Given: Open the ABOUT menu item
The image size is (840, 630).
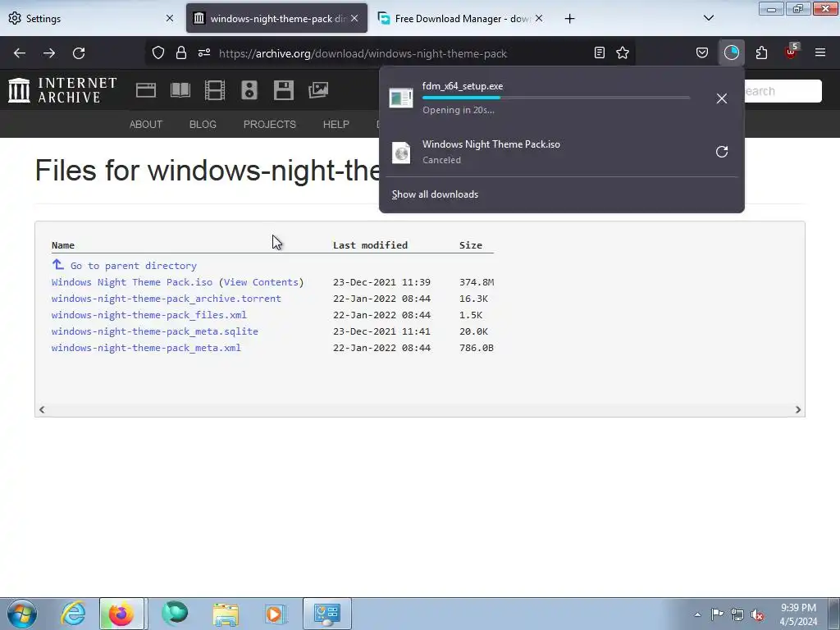Looking at the screenshot, I should click(146, 125).
